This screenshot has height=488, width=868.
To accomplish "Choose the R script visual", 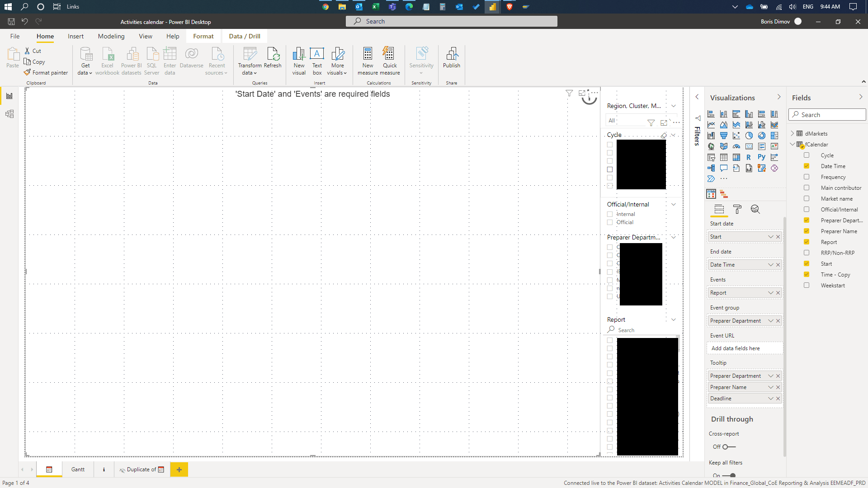I will tap(749, 157).
